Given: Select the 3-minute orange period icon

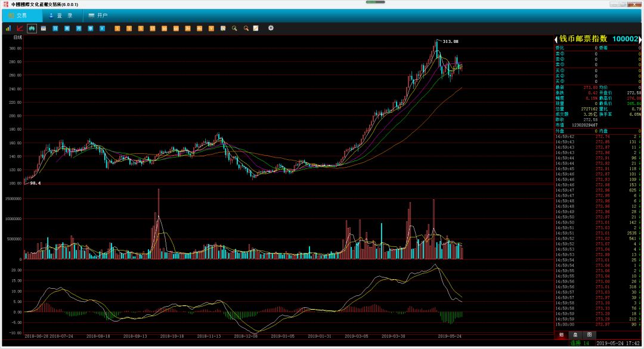Looking at the screenshot, I should 129,29.
